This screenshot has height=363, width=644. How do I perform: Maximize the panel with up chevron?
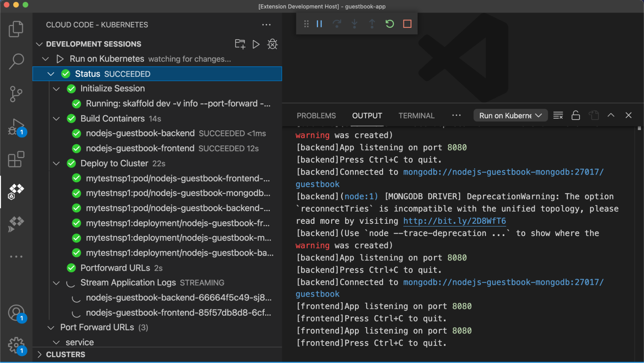[611, 115]
